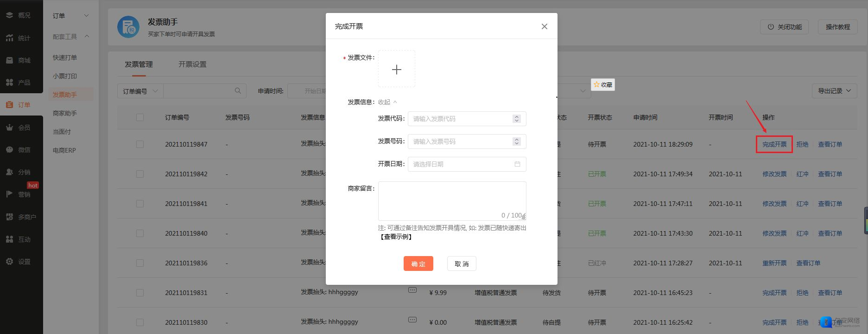This screenshot has width=868, height=334.
Task: Open 商城 in the left sidebar
Action: tap(21, 60)
